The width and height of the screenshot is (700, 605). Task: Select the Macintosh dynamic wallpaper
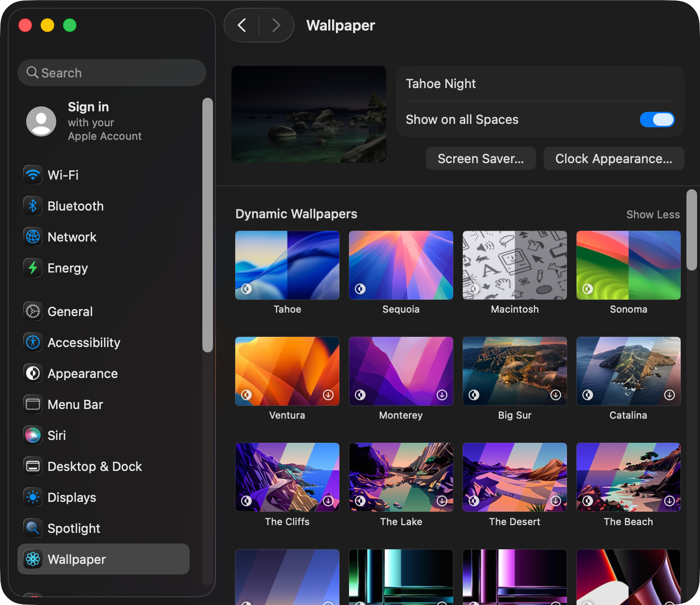(x=515, y=265)
